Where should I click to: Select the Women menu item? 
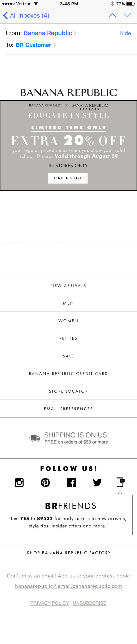pyautogui.click(x=68, y=321)
